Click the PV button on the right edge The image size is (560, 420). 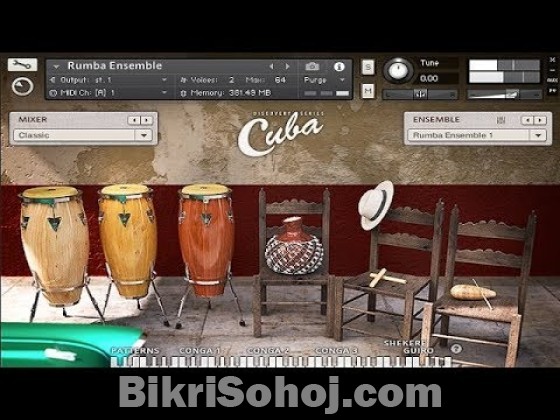point(552,91)
